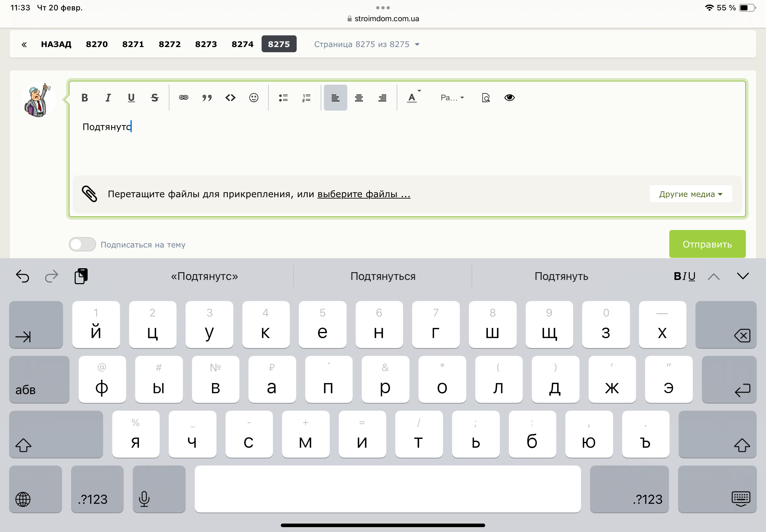766x532 pixels.
Task: Enable the Подписаться на тему switch
Action: tap(82, 244)
